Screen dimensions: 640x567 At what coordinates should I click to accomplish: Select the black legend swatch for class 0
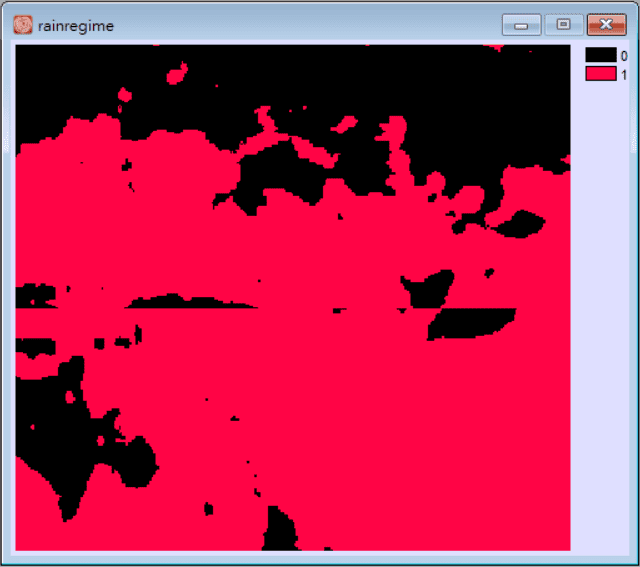601,55
